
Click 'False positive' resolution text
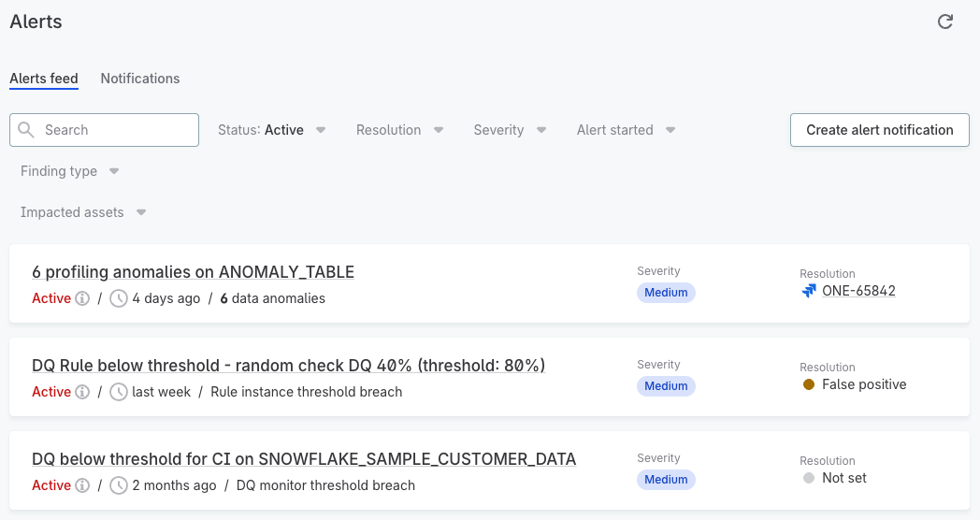(864, 384)
